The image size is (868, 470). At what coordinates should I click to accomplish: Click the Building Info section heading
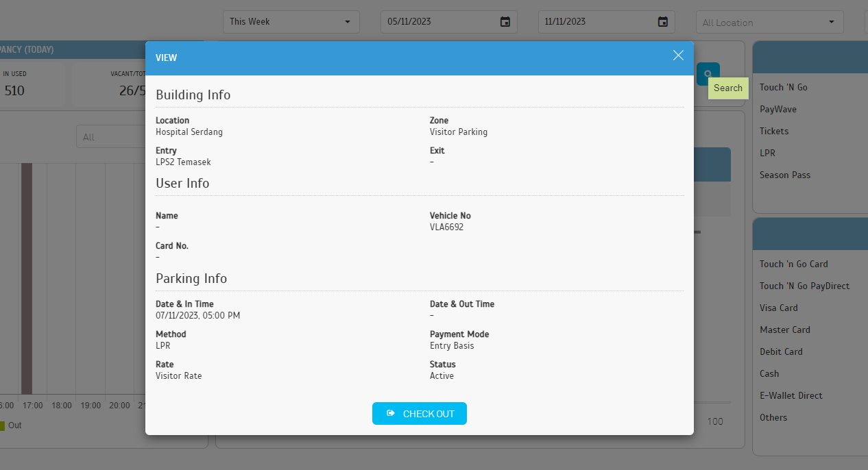[x=193, y=95]
